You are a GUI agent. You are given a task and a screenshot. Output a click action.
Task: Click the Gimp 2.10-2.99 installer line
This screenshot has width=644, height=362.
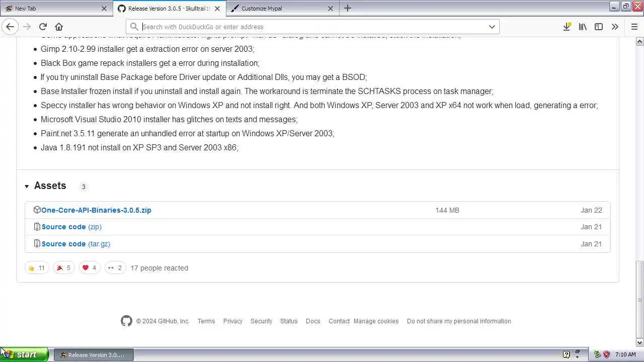click(147, 49)
